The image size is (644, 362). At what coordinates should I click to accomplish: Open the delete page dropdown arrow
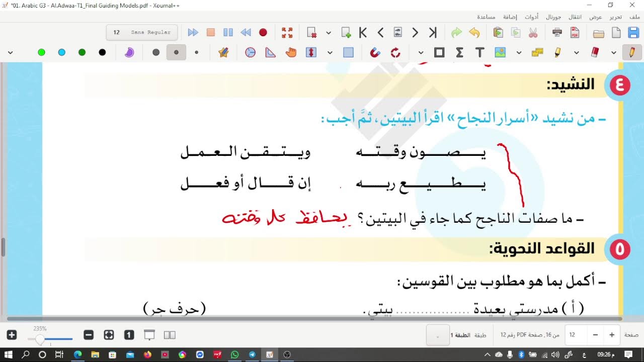click(x=329, y=33)
